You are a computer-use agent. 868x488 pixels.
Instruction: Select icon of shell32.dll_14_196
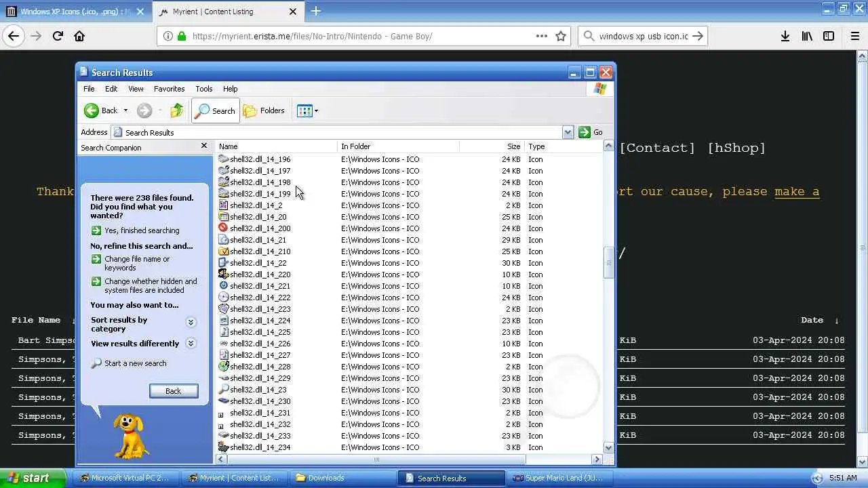click(x=224, y=159)
